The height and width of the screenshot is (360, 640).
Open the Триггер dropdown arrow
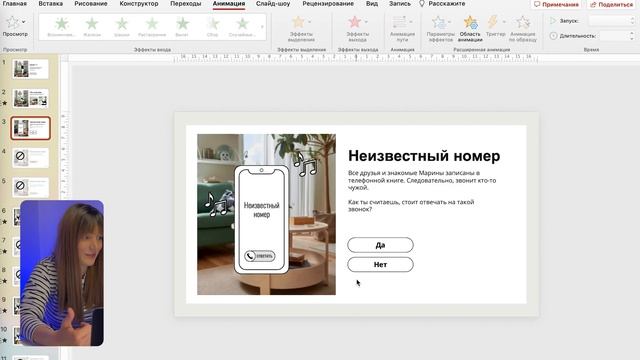504,21
